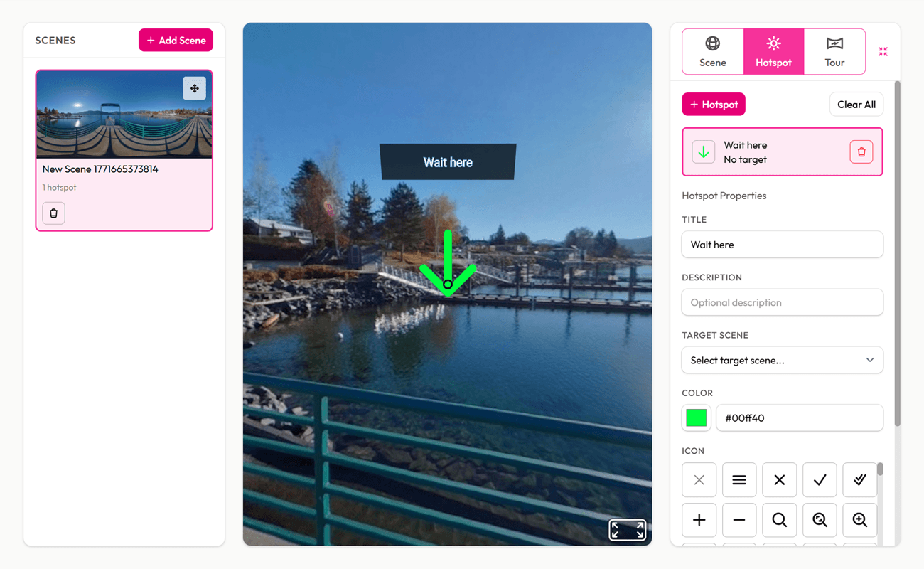Select the double checkmark icon option
This screenshot has width=924, height=569.
[859, 480]
